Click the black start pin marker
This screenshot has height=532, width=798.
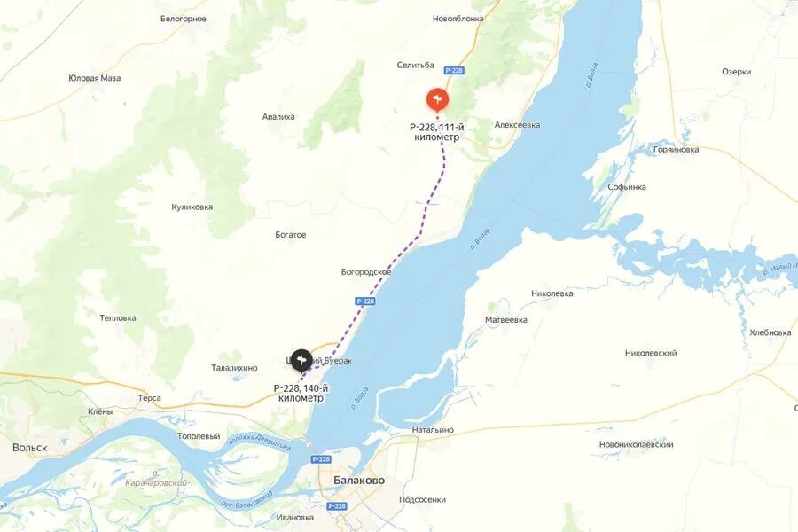tap(301, 361)
